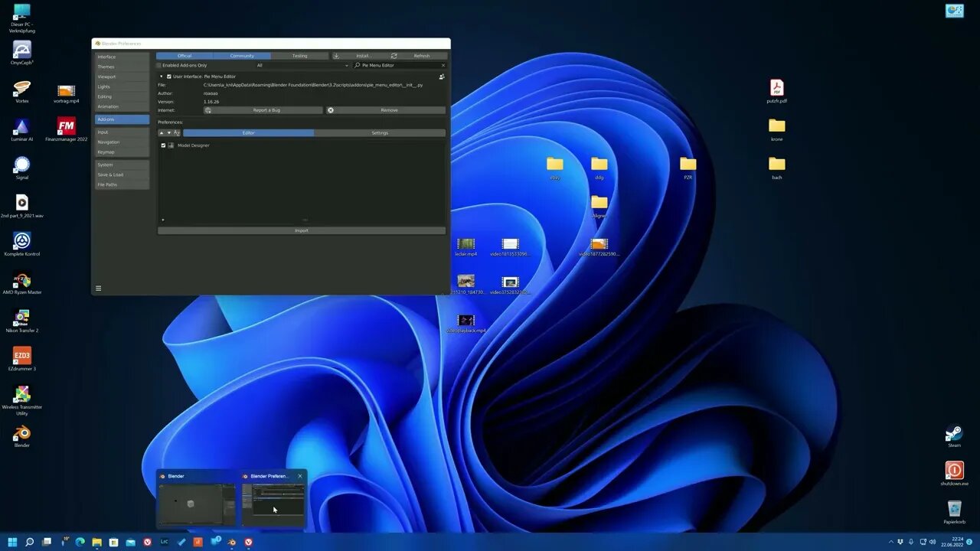This screenshot has width=980, height=551.
Task: Switch to the Keymap preferences section
Action: click(122, 152)
